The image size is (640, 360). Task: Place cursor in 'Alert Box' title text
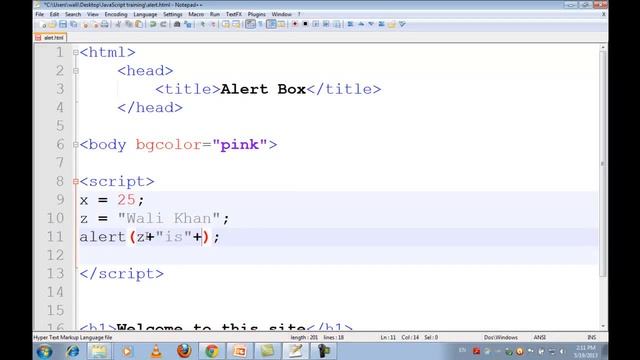click(263, 89)
